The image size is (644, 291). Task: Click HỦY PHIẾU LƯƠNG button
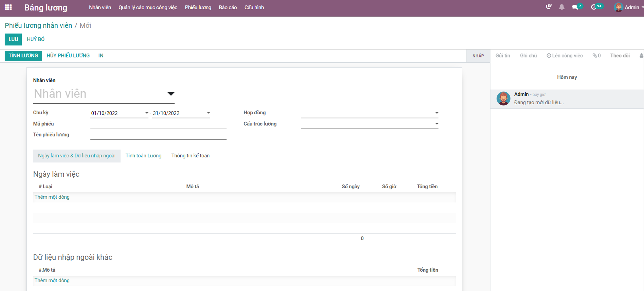pyautogui.click(x=68, y=56)
